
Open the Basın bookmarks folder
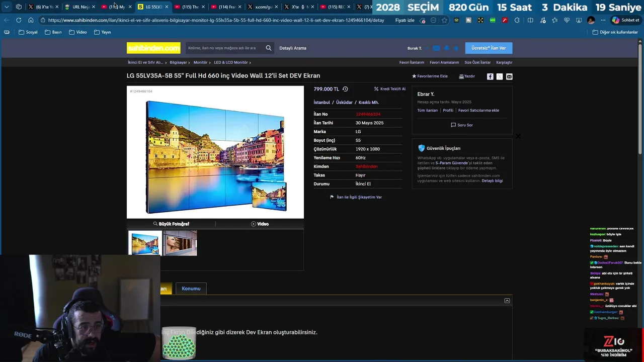[53, 32]
